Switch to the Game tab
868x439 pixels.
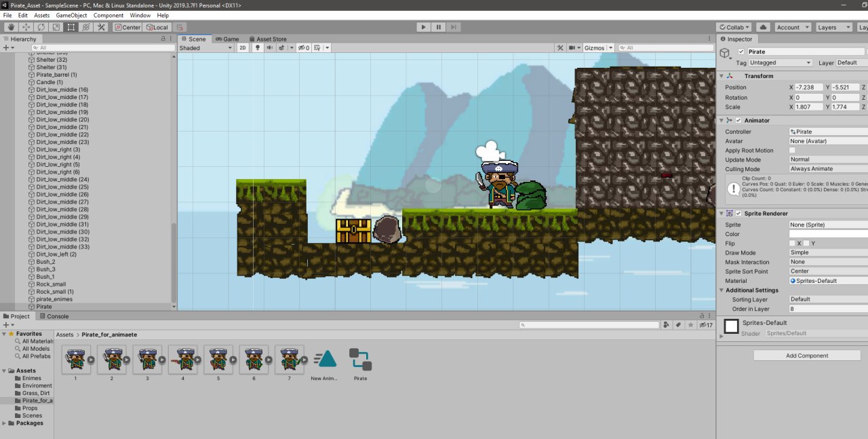(227, 39)
